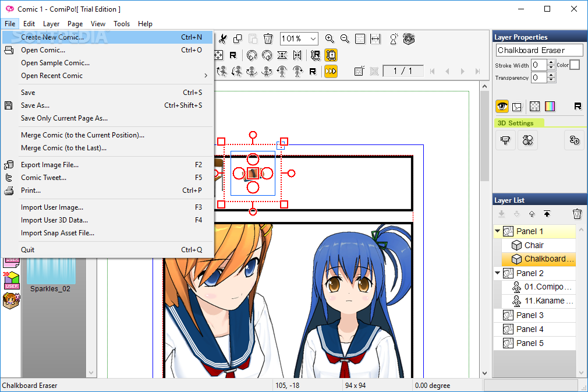This screenshot has height=392, width=588.
Task: Collapse the Panel 2 tree node
Action: click(x=498, y=273)
